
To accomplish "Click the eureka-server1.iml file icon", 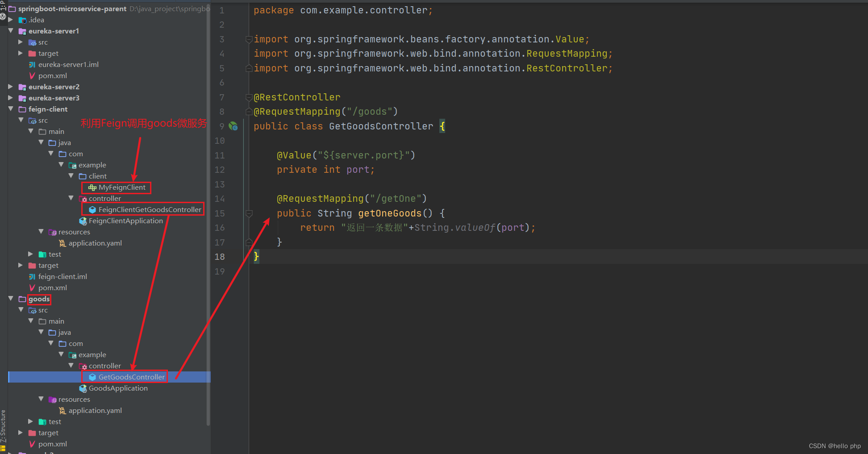I will coord(32,65).
